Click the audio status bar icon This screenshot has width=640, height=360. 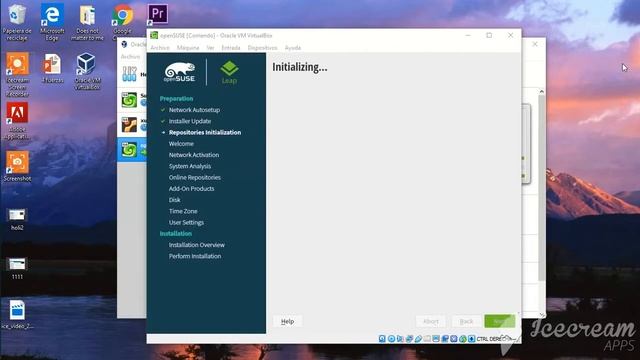(x=400, y=339)
